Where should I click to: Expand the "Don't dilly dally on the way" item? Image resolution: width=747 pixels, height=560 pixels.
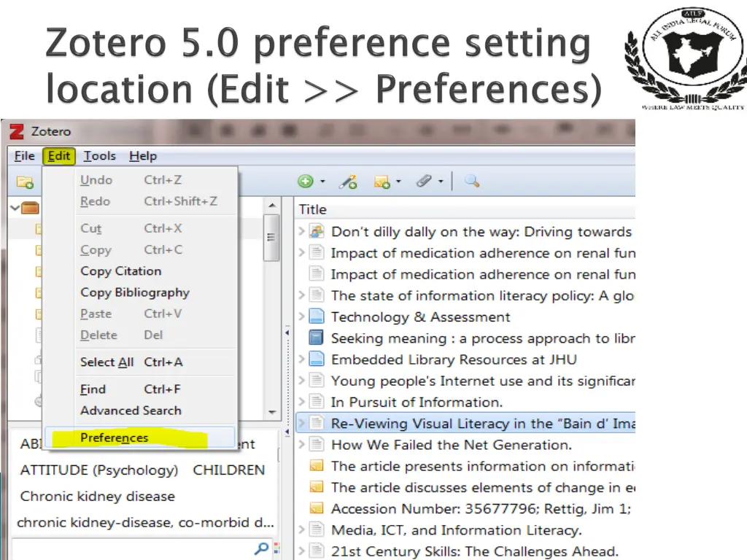point(301,231)
